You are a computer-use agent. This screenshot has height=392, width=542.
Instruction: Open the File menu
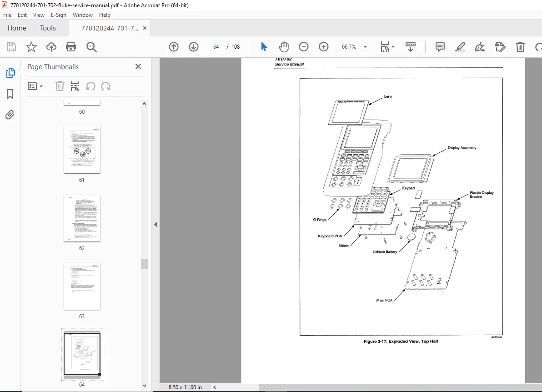7,15
